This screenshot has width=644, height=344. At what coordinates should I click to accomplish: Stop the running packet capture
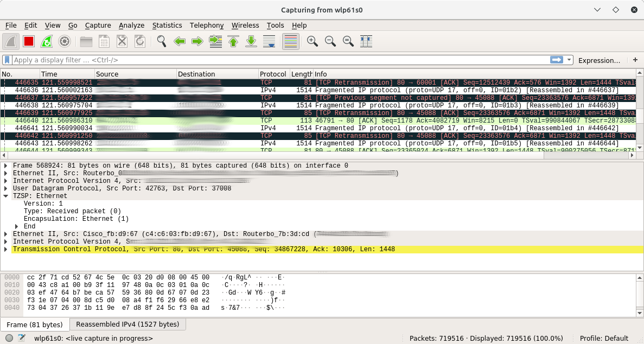coord(29,41)
